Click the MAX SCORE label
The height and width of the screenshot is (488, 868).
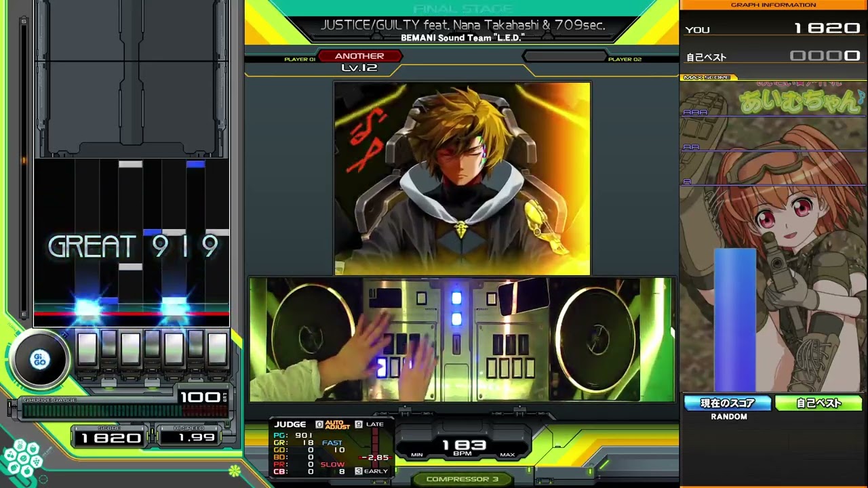pos(707,77)
